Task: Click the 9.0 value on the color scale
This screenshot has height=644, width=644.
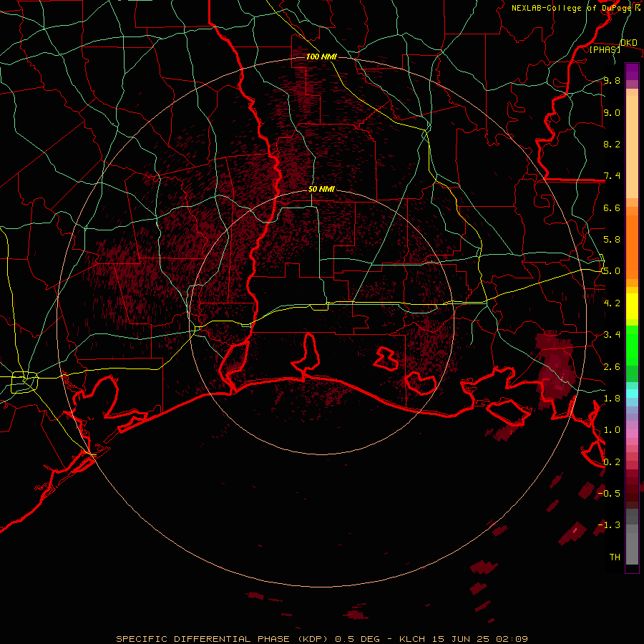Action: (612, 113)
